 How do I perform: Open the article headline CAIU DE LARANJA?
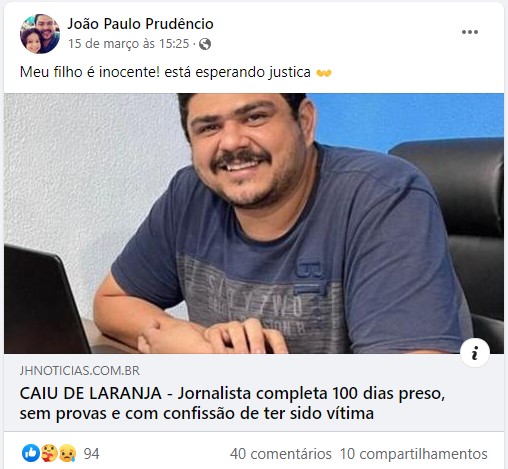click(232, 403)
